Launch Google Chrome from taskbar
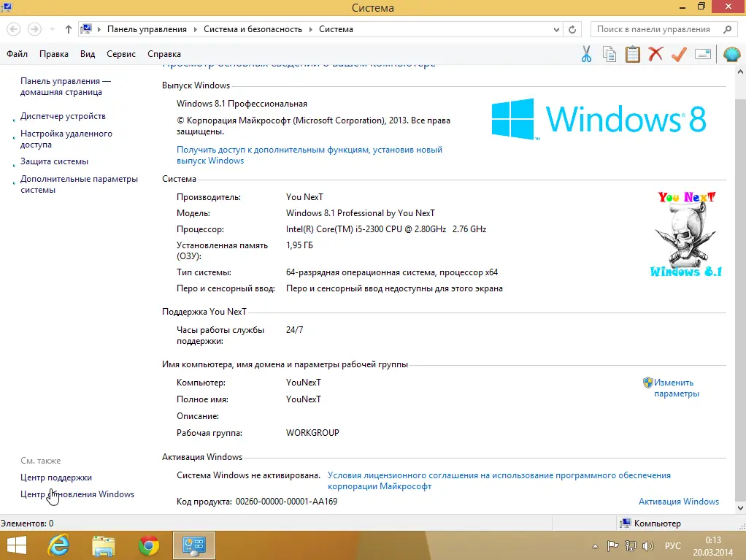This screenshot has height=560, width=746. pyautogui.click(x=149, y=545)
